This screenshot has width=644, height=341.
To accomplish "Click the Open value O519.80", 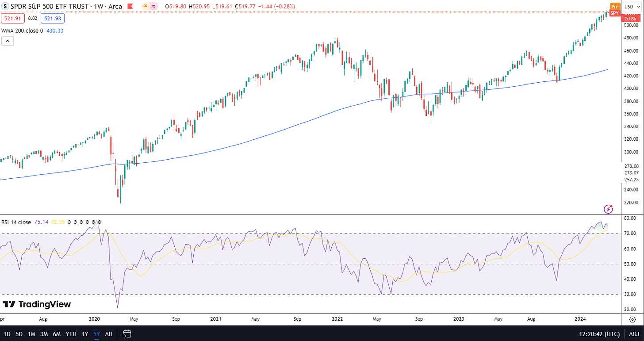I will click(175, 7).
